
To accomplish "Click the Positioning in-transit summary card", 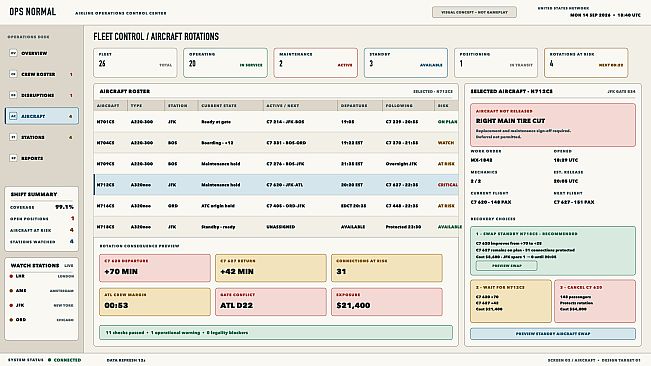I will (x=496, y=63).
